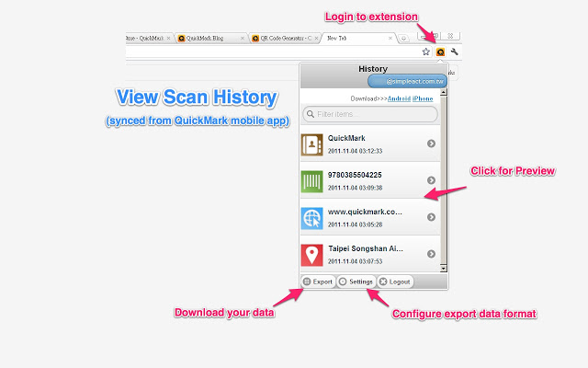This screenshot has width=588, height=368.
Task: Click the Export button
Action: click(x=318, y=282)
